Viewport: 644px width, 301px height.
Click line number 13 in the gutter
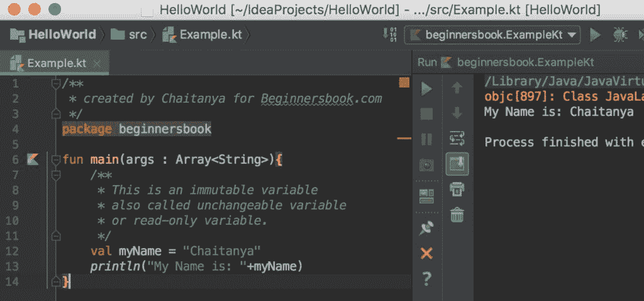point(12,266)
